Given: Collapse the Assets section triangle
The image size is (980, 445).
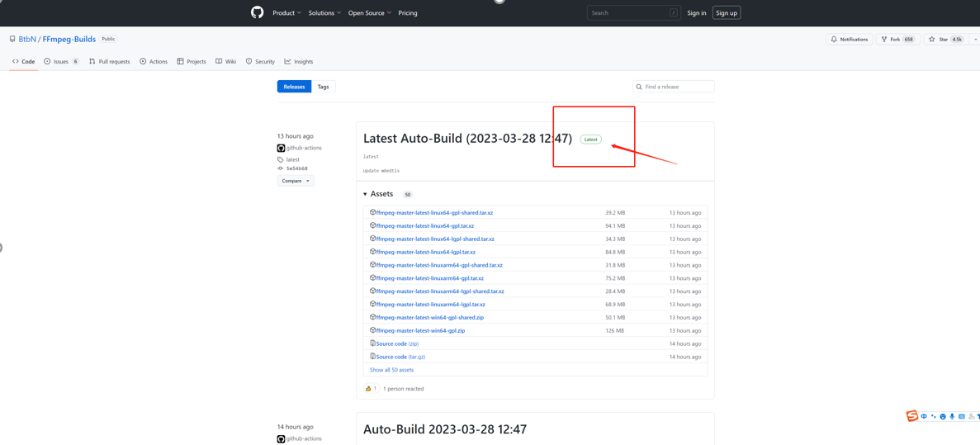Looking at the screenshot, I should click(x=365, y=194).
